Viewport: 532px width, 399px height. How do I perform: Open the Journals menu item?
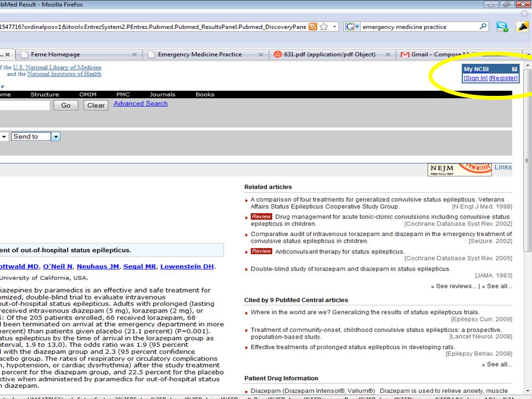162,95
